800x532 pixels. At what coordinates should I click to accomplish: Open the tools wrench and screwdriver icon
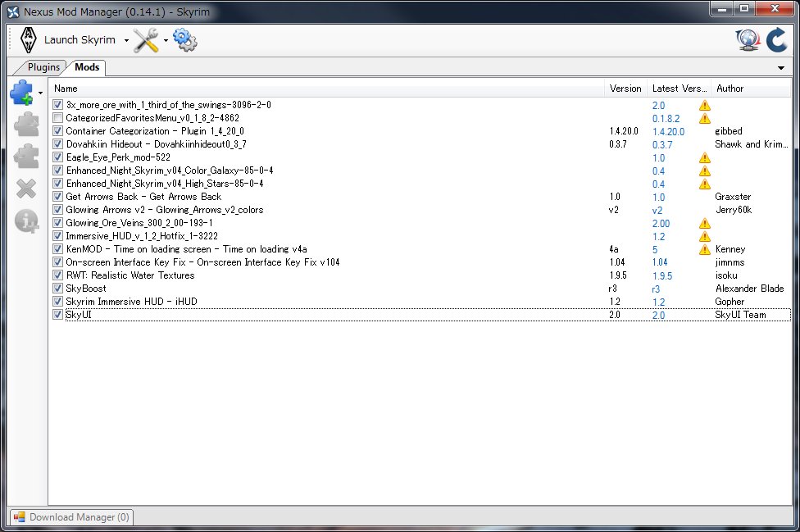point(146,40)
